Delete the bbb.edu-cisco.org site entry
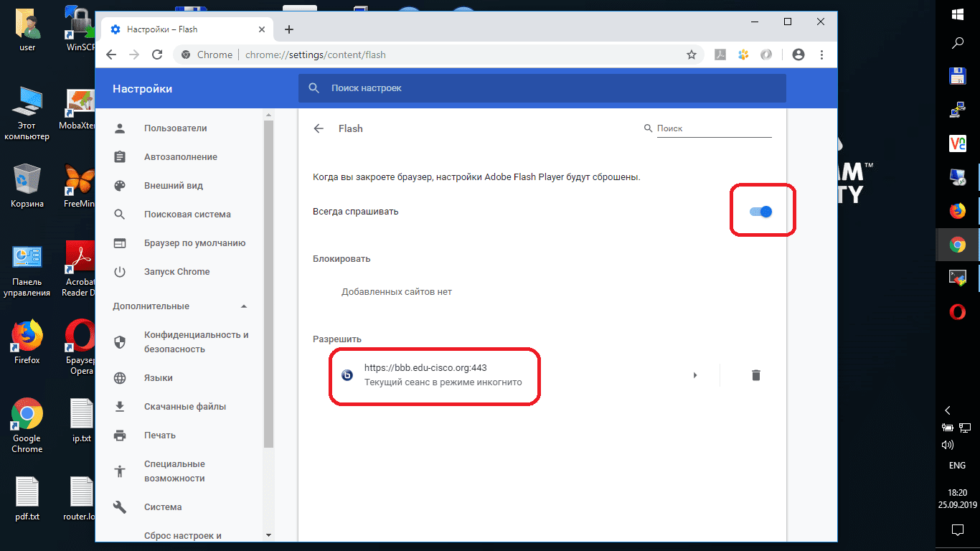The width and height of the screenshot is (980, 551). 755,375
